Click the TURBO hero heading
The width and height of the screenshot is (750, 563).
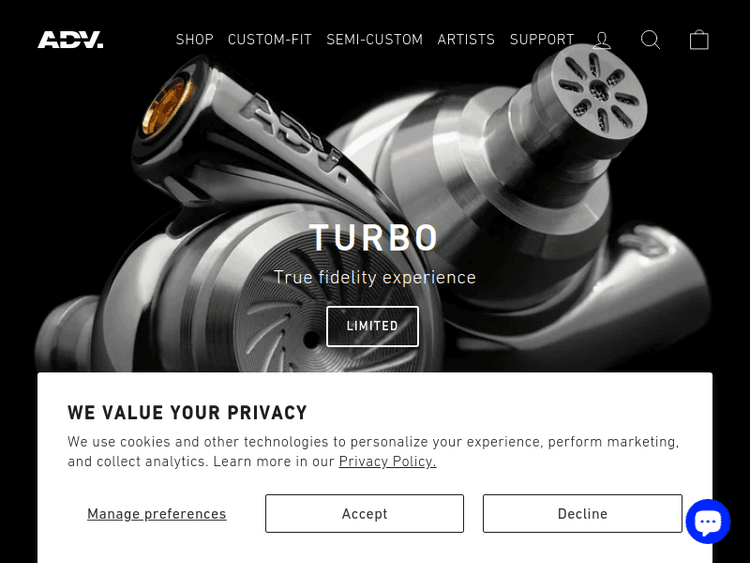pos(374,238)
